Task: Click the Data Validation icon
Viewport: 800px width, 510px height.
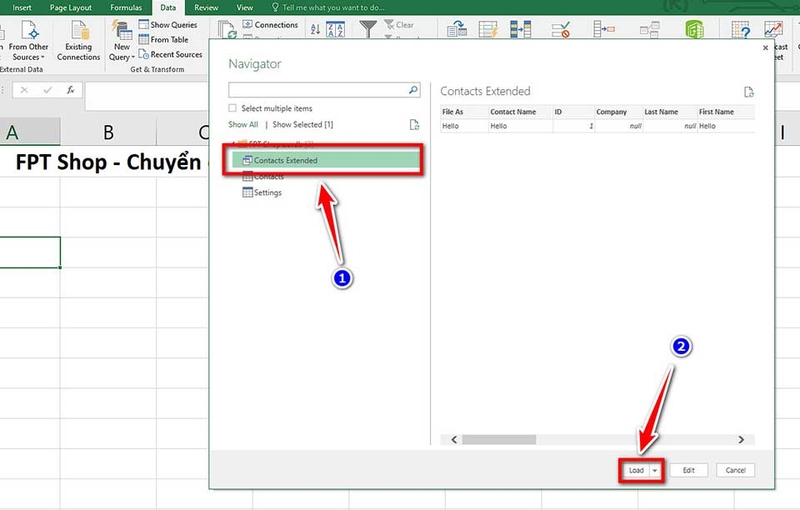Action: 561,29
